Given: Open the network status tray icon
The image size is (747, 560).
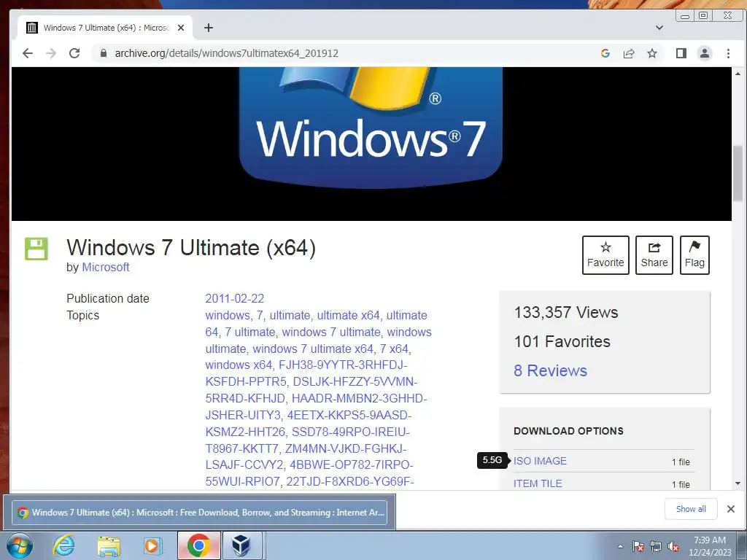Looking at the screenshot, I should (656, 546).
